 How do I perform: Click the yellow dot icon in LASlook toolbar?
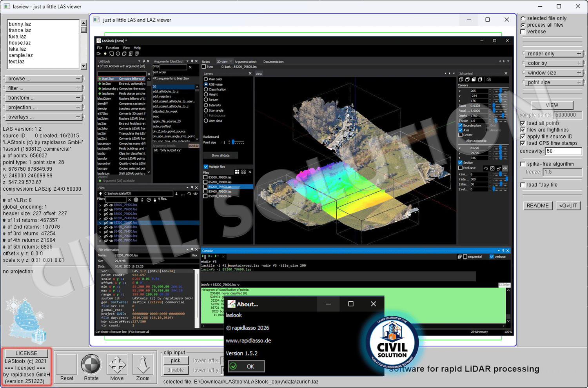[105, 54]
